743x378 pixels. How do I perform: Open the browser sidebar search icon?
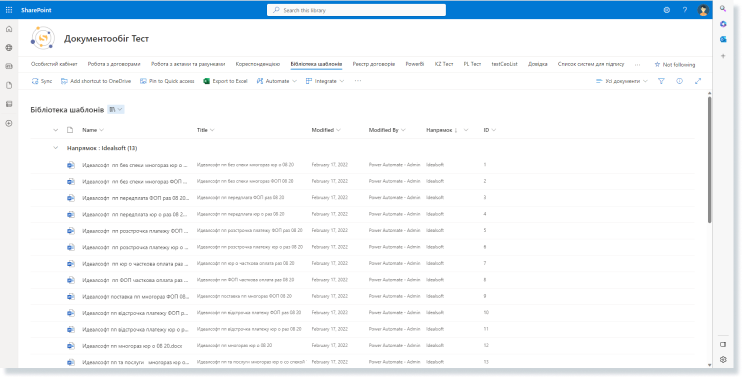pos(723,9)
